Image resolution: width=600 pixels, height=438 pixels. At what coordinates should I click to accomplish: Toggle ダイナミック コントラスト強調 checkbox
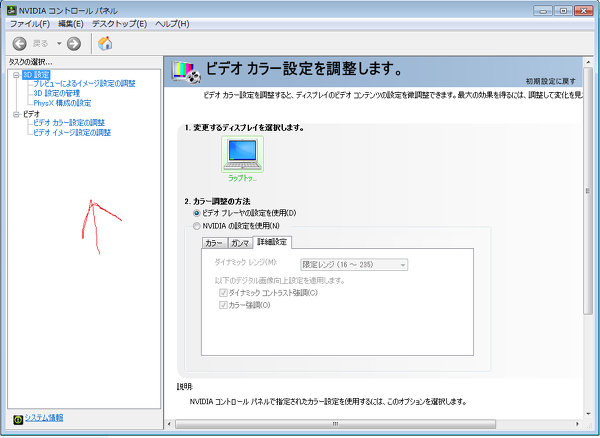223,293
